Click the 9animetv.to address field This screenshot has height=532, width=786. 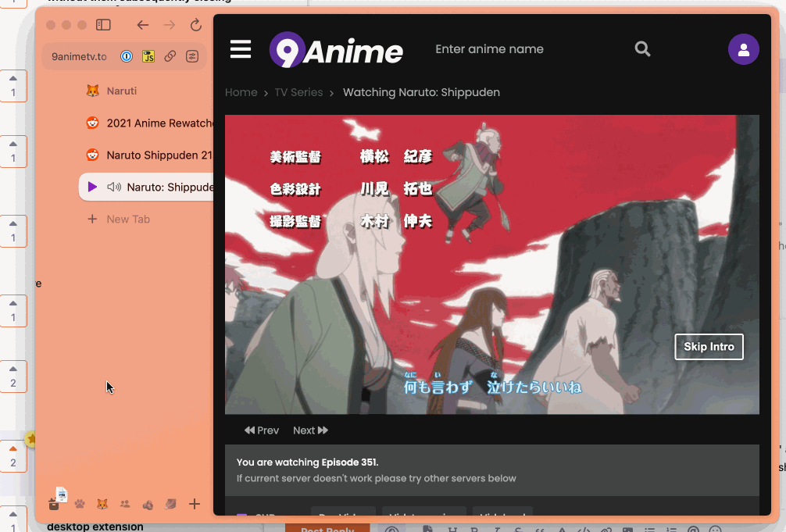[79, 56]
